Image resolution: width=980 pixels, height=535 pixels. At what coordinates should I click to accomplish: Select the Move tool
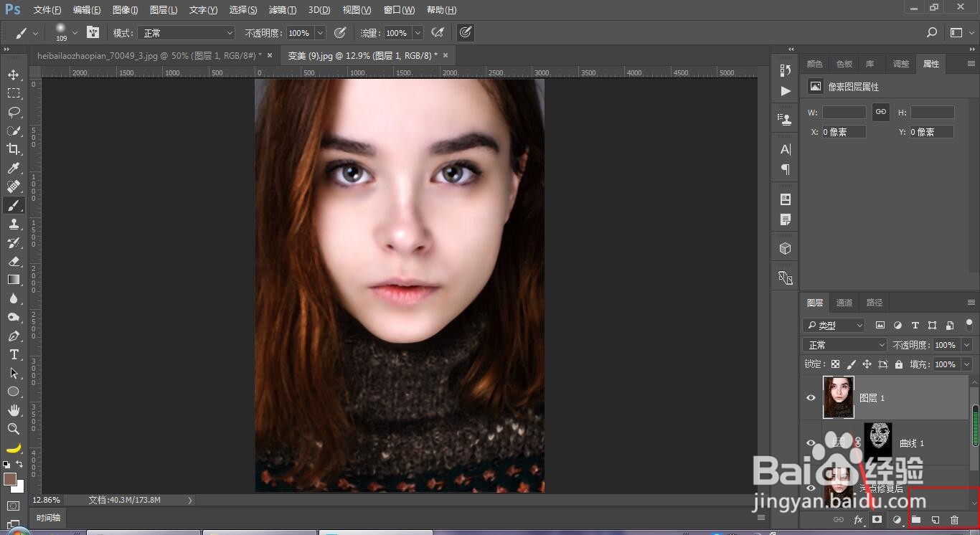tap(14, 75)
